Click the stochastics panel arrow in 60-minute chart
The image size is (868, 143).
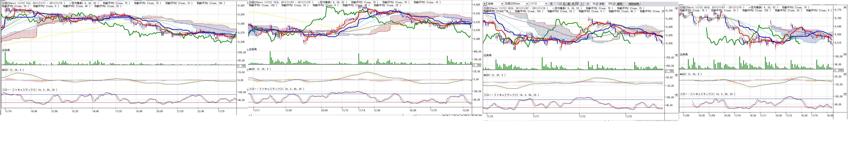(x=844, y=94)
